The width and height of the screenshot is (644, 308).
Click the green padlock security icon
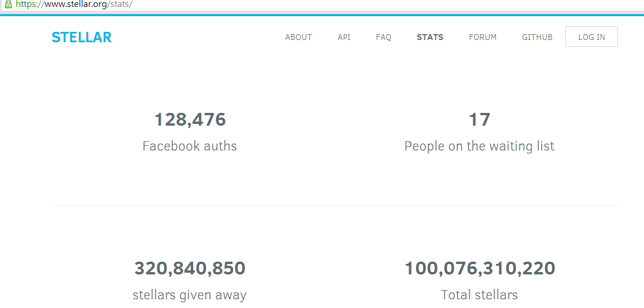tap(8, 4)
